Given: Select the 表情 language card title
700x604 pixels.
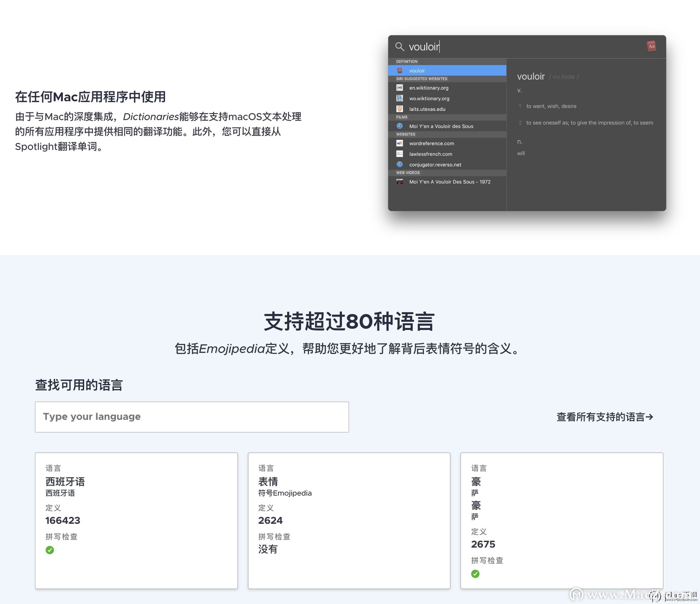Looking at the screenshot, I should coord(268,482).
